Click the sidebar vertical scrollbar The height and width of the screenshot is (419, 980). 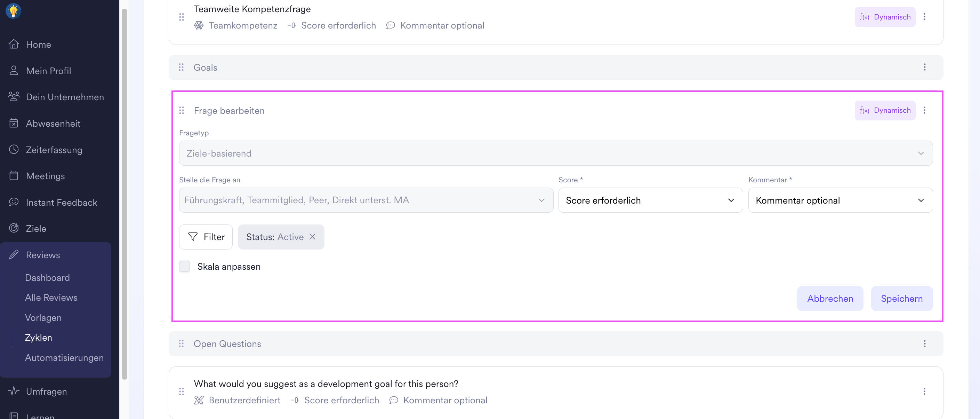[124, 194]
